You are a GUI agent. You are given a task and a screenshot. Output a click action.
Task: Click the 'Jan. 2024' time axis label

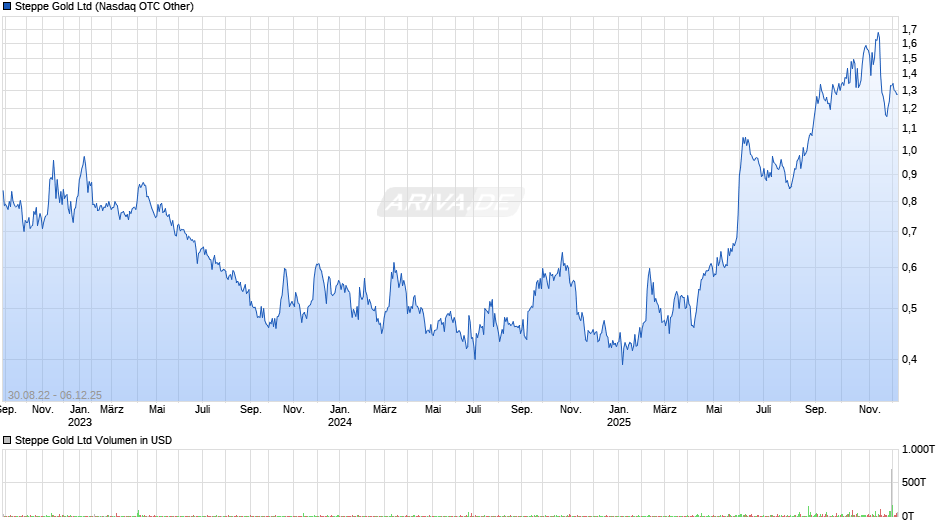[339, 416]
